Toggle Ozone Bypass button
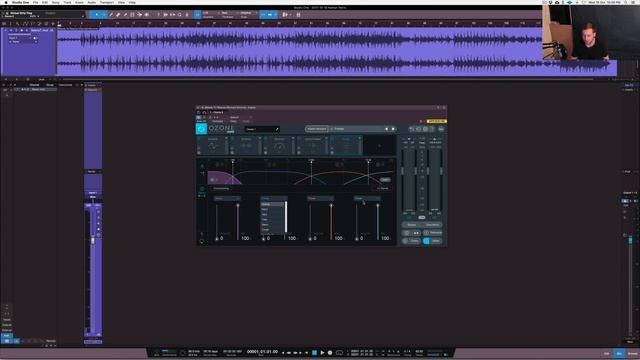The height and width of the screenshot is (360, 640). pos(411,225)
